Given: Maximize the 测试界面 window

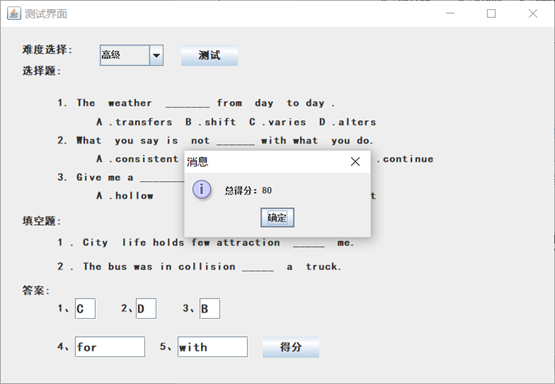Looking at the screenshot, I should (491, 13).
